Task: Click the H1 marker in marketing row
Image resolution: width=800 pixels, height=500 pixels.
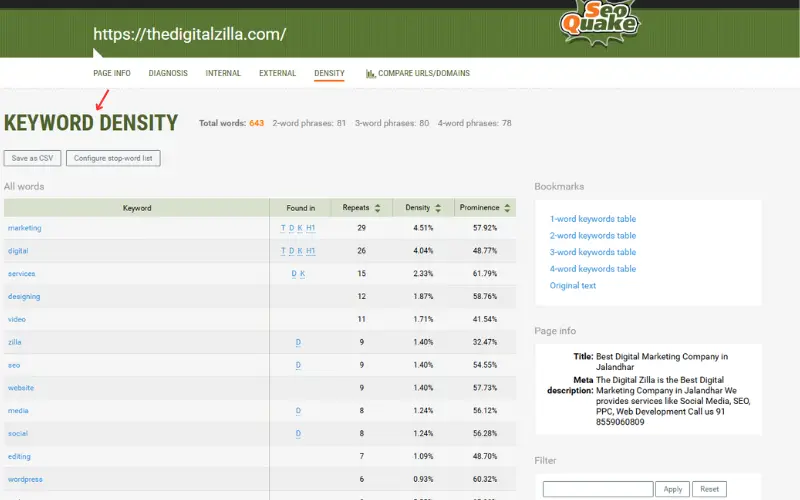Action: (311, 228)
